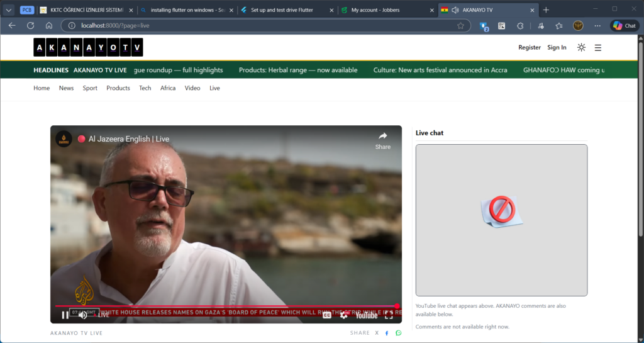Open the browser favorites list

tap(559, 25)
